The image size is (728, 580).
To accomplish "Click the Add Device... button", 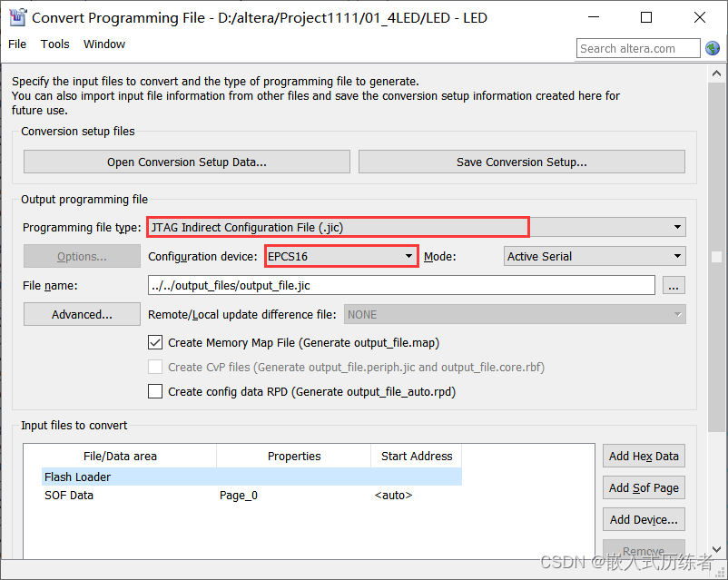I will tap(644, 519).
